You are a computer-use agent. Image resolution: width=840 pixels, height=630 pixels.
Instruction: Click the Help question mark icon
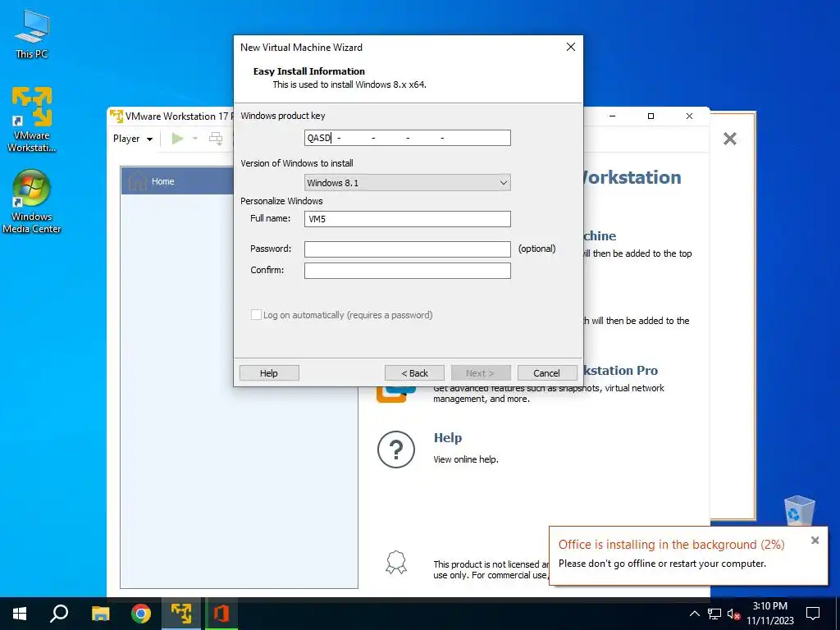coord(396,450)
